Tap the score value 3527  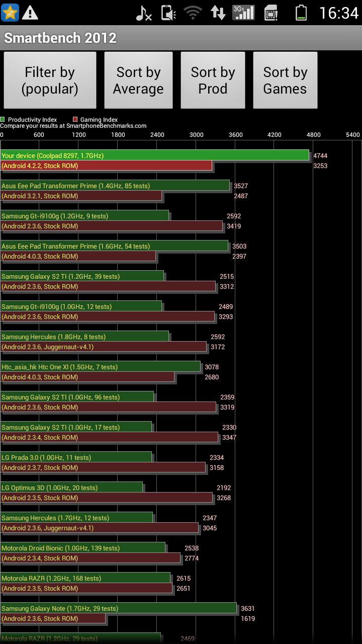pyautogui.click(x=241, y=186)
